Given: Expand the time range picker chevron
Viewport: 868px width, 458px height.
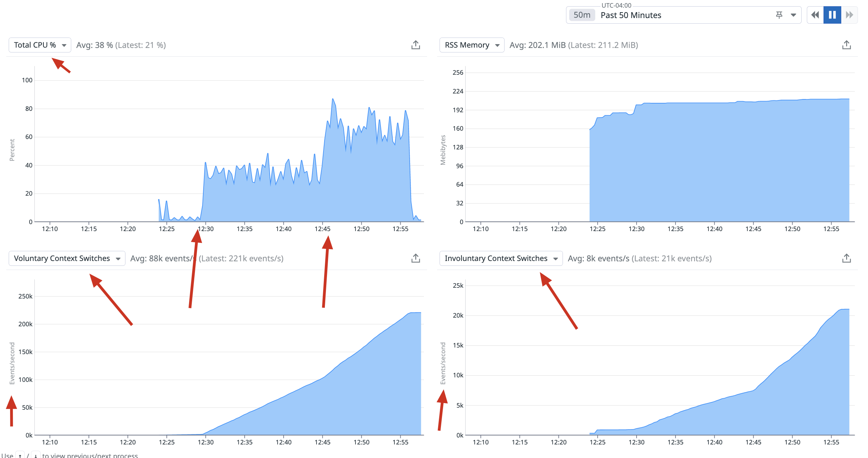Looking at the screenshot, I should tap(794, 15).
